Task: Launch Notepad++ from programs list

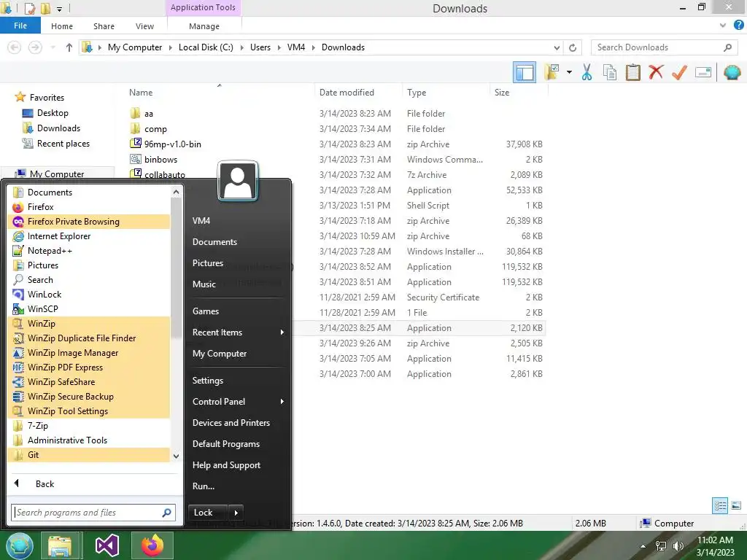Action: tap(89, 251)
